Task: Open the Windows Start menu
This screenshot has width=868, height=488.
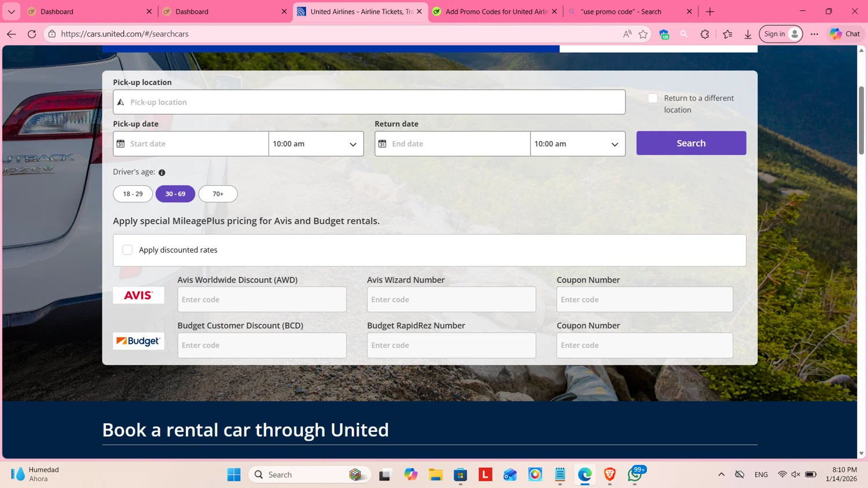Action: click(234, 475)
